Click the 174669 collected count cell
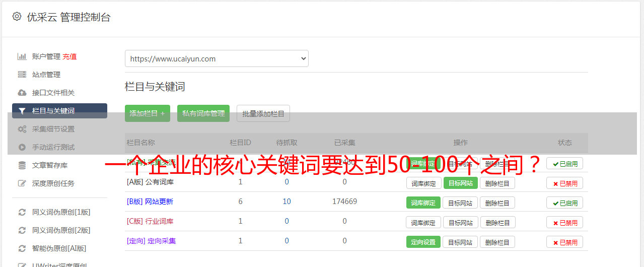Image resolution: width=644 pixels, height=267 pixels. point(345,202)
